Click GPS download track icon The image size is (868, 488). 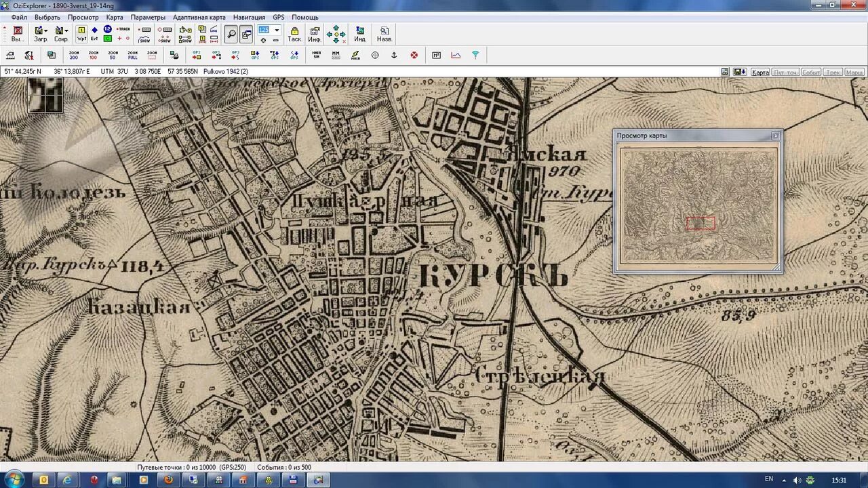coord(294,55)
